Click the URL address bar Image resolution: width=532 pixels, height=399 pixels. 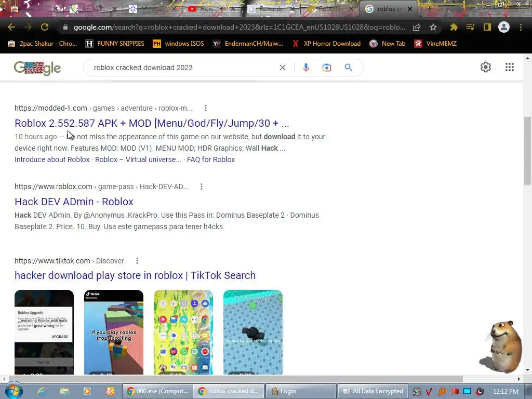coord(239,27)
